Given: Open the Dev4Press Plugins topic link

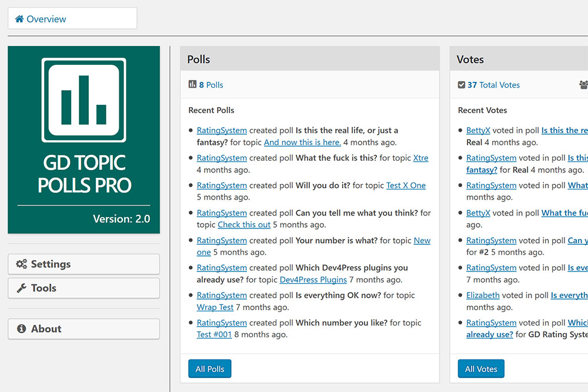Looking at the screenshot, I should point(313,280).
